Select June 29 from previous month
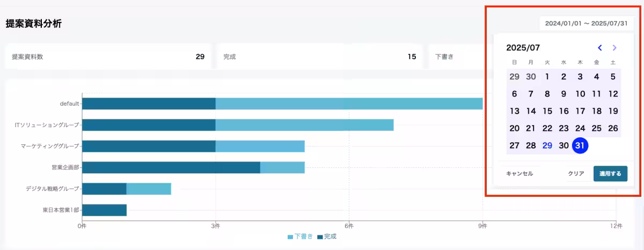The image size is (644, 250). click(514, 77)
